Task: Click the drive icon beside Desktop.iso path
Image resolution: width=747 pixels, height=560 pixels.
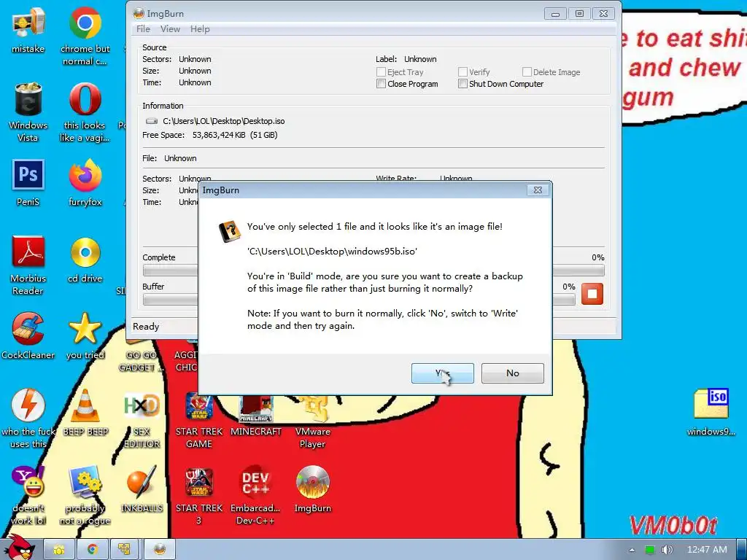Action: pos(152,121)
